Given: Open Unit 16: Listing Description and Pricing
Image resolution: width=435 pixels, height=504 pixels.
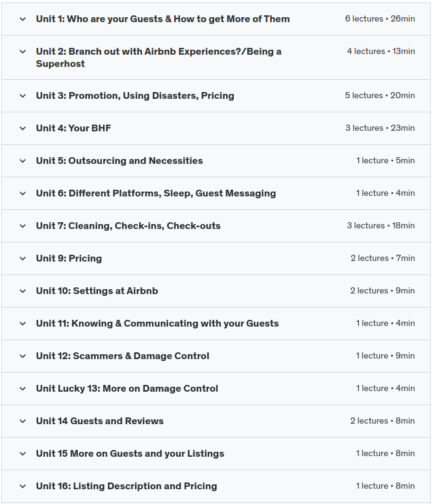Looking at the screenshot, I should [x=126, y=486].
